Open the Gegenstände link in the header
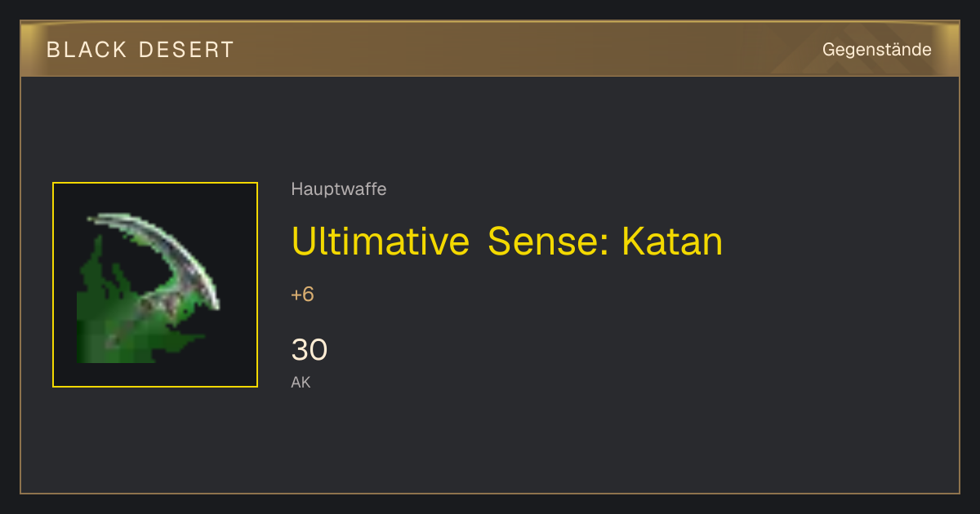Screen dimensions: 980x514 tap(876, 50)
